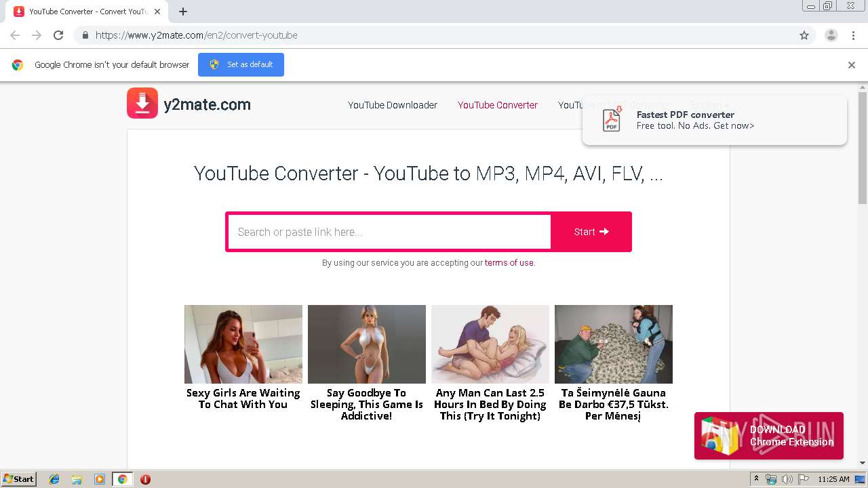Viewport: 868px width, 488px height.
Task: Select the YouTube Converter browser tab
Action: coord(88,12)
